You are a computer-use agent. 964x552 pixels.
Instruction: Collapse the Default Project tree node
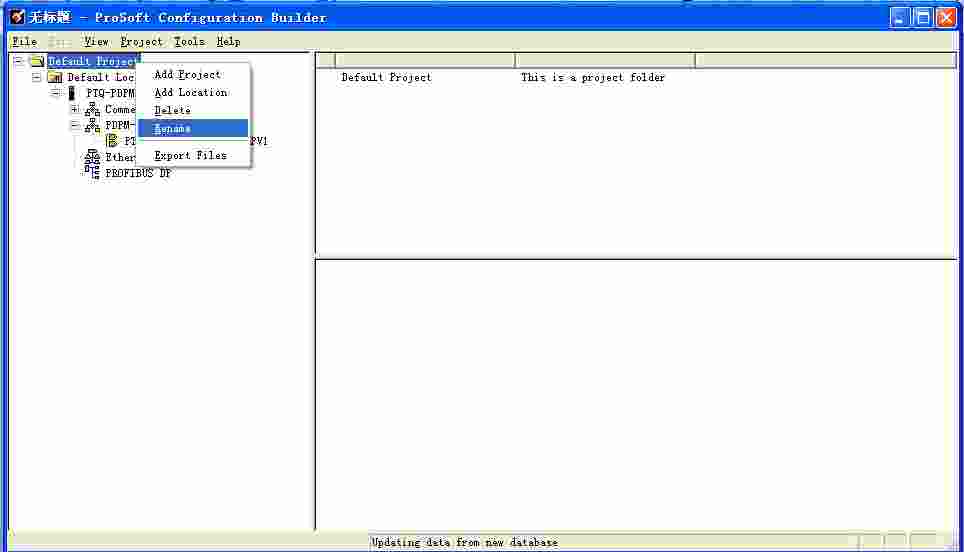click(x=18, y=62)
